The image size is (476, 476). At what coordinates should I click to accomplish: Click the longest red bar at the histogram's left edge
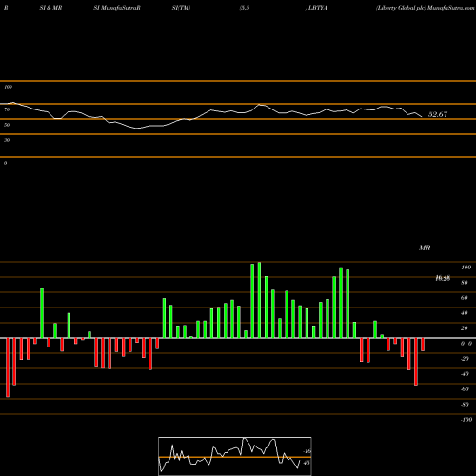click(8, 367)
